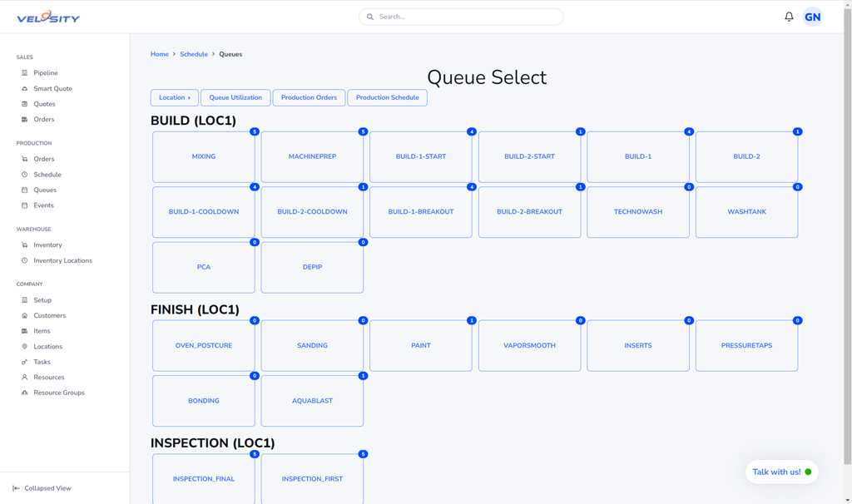The image size is (852, 504).
Task: Click the Pipeline sidebar icon
Action: click(25, 73)
